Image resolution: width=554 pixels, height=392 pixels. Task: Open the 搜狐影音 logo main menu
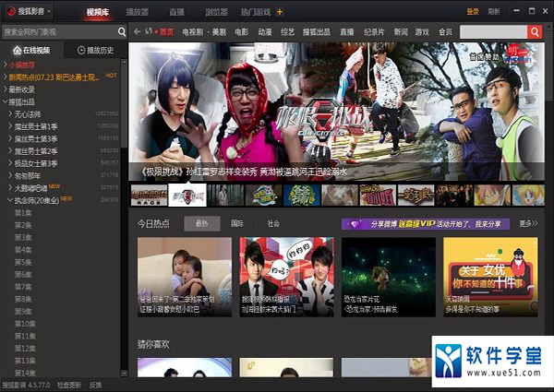[x=29, y=11]
